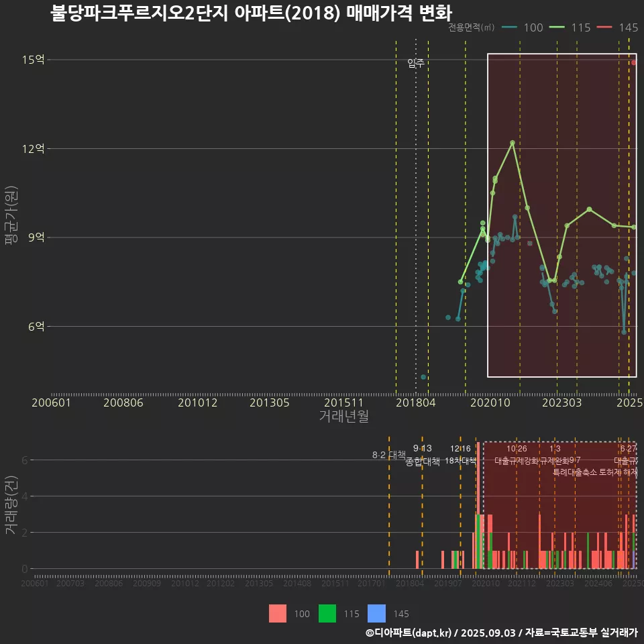The image size is (644, 644).
Task: Click the 202303 label on the price chart axis
Action: point(562,402)
